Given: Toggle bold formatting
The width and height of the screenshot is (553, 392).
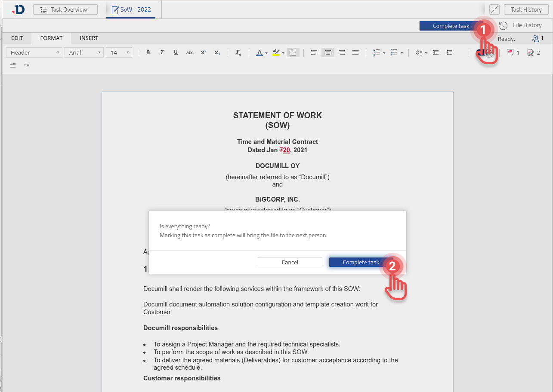Looking at the screenshot, I should click(x=148, y=52).
